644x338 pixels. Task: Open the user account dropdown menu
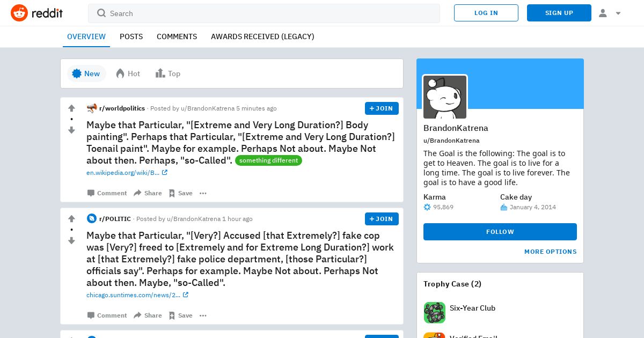point(610,13)
